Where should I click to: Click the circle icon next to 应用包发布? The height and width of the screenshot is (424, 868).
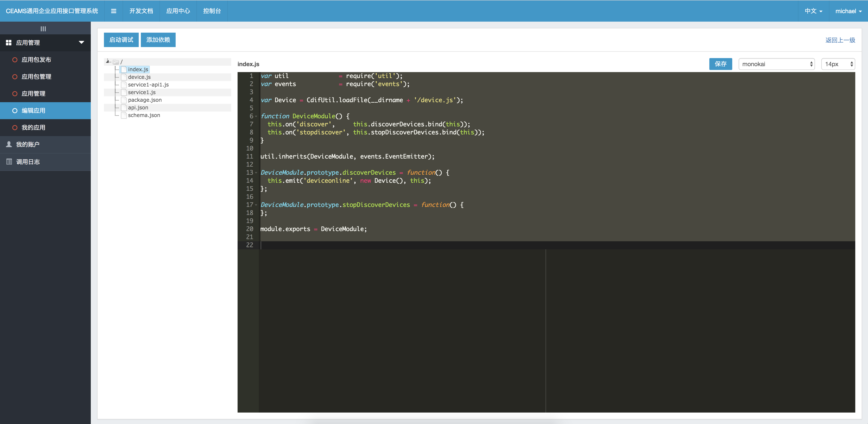15,60
